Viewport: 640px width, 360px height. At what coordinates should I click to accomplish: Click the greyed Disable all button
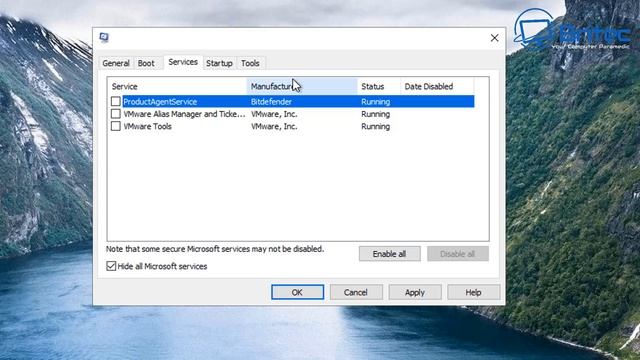pos(458,254)
